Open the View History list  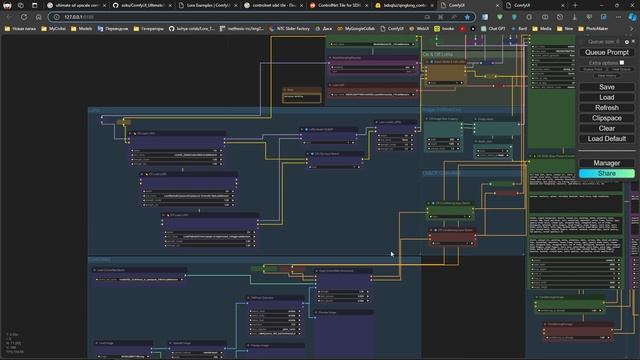(607, 76)
